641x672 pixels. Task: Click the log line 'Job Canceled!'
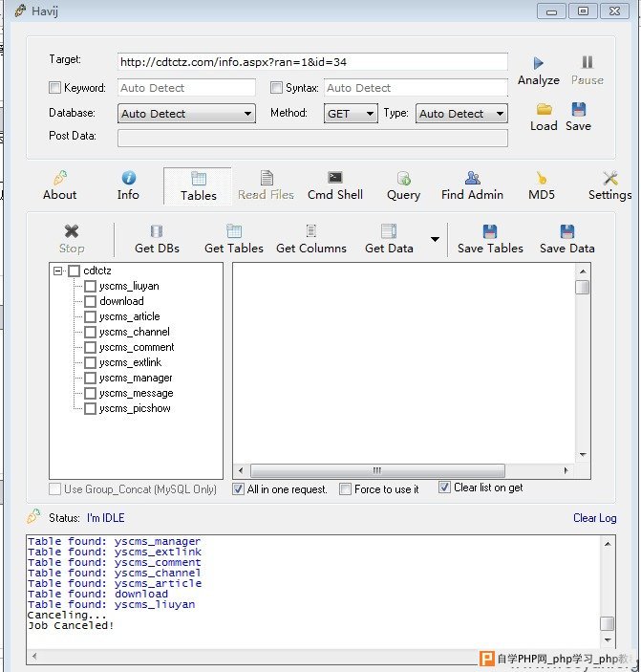click(71, 626)
